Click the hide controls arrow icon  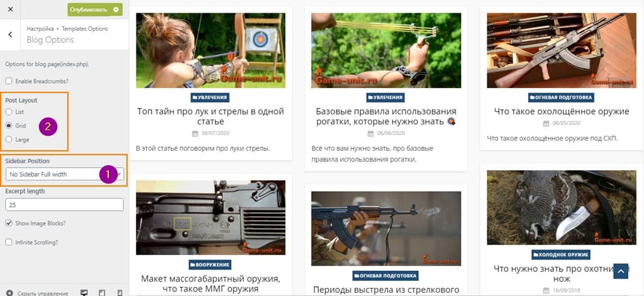click(9, 293)
